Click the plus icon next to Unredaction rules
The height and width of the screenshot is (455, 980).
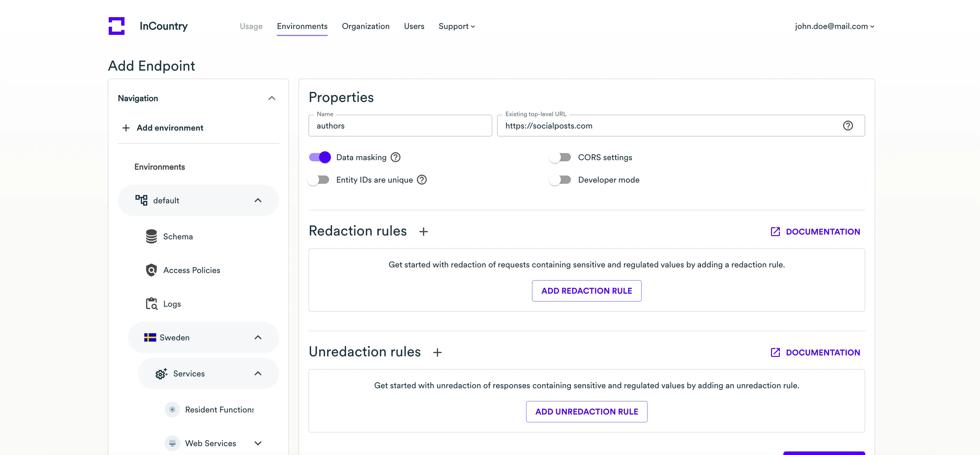pyautogui.click(x=437, y=352)
